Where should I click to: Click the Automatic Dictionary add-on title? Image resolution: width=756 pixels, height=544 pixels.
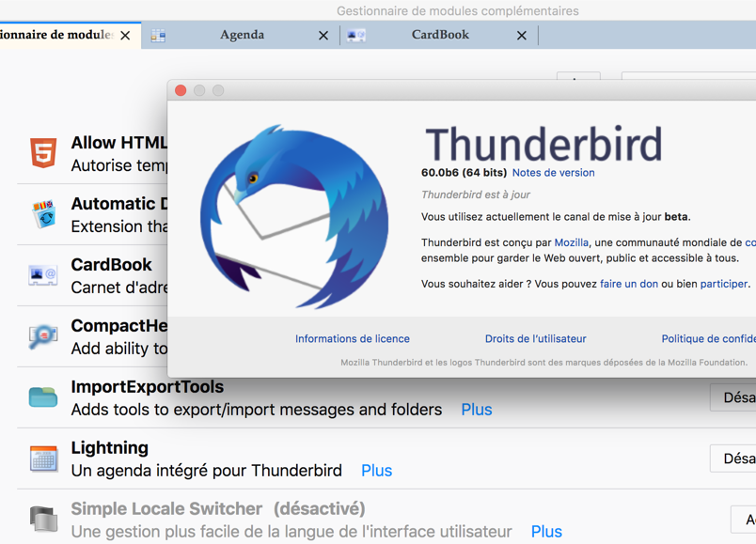pos(119,204)
